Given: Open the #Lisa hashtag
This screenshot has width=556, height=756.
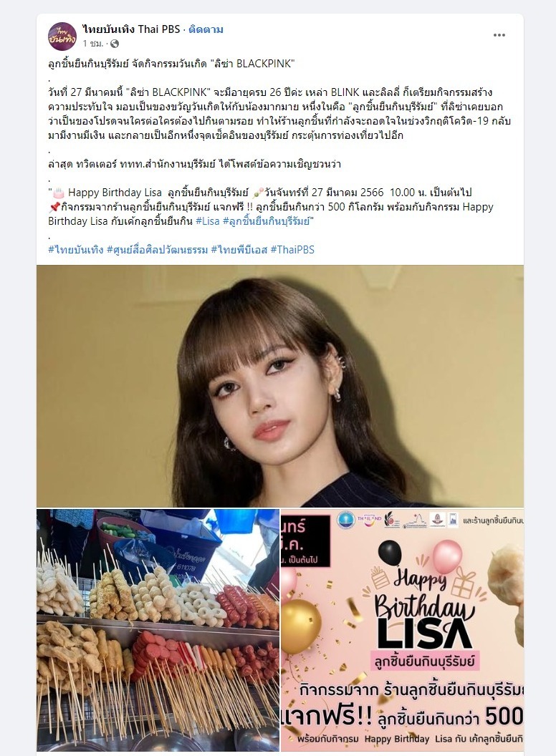Looking at the screenshot, I should 208,221.
